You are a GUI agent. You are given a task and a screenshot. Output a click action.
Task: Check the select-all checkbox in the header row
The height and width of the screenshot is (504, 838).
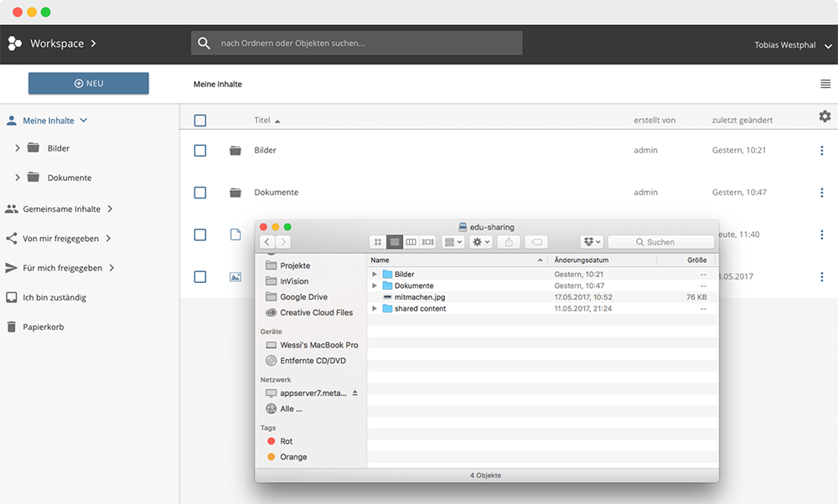[x=200, y=120]
